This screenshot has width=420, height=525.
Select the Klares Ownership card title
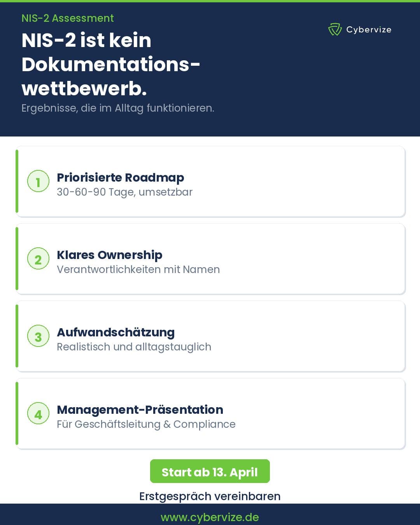tap(109, 255)
